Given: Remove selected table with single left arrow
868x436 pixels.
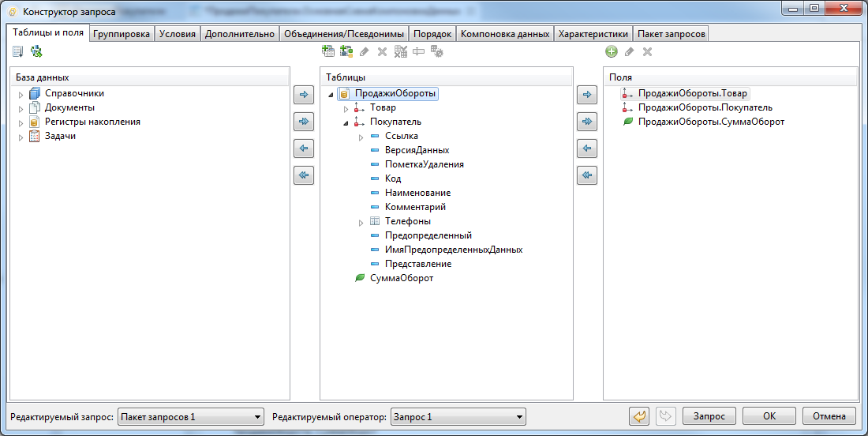Looking at the screenshot, I should 303,148.
